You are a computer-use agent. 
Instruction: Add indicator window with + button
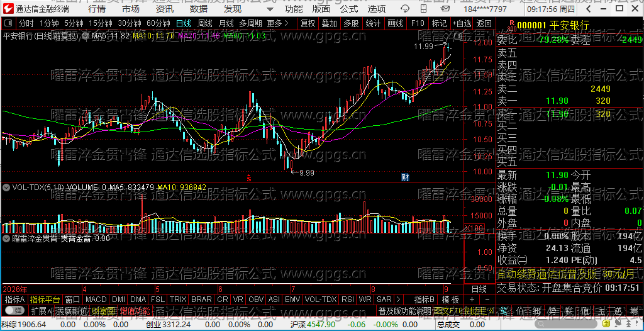click(472, 299)
